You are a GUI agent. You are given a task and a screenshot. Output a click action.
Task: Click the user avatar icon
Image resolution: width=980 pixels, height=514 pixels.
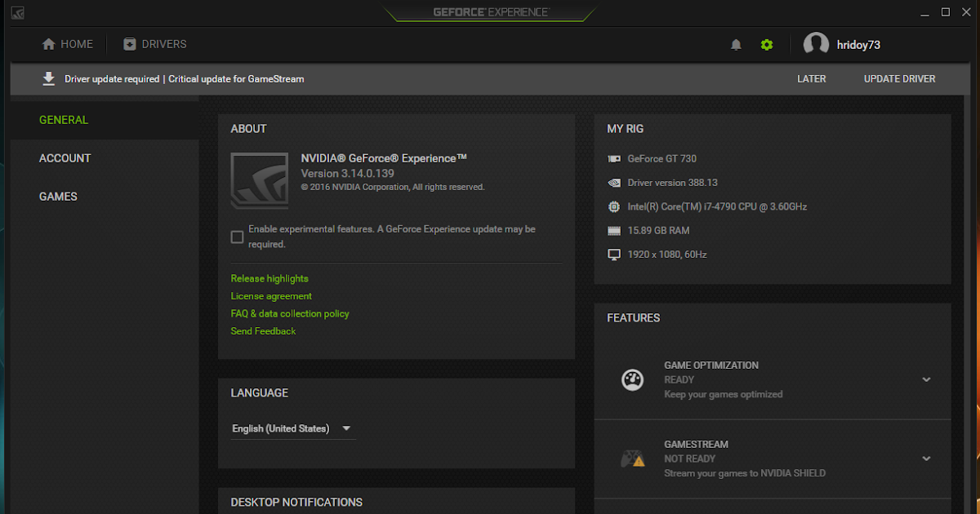(x=816, y=45)
